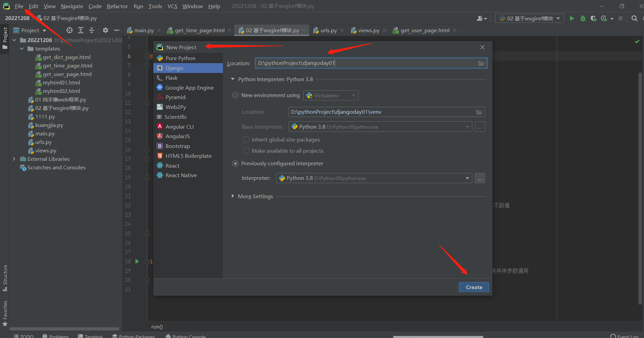
Task: Open the run configuration dropdown
Action: click(x=530, y=18)
